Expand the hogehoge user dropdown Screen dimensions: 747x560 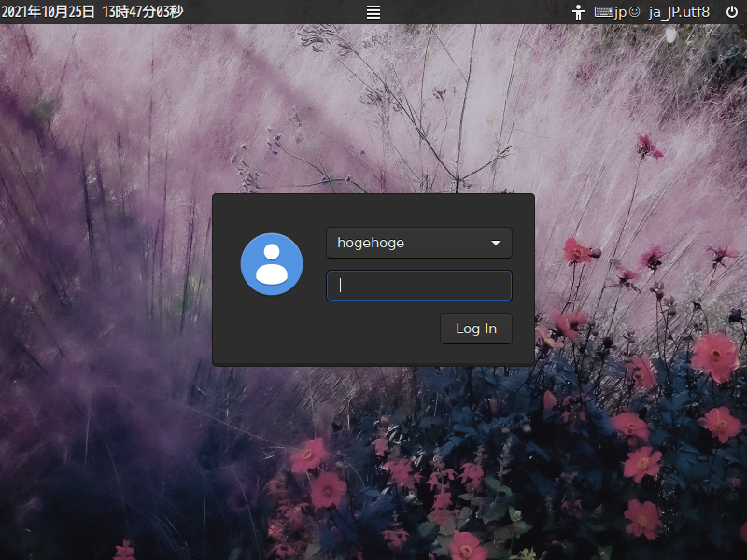(418, 243)
